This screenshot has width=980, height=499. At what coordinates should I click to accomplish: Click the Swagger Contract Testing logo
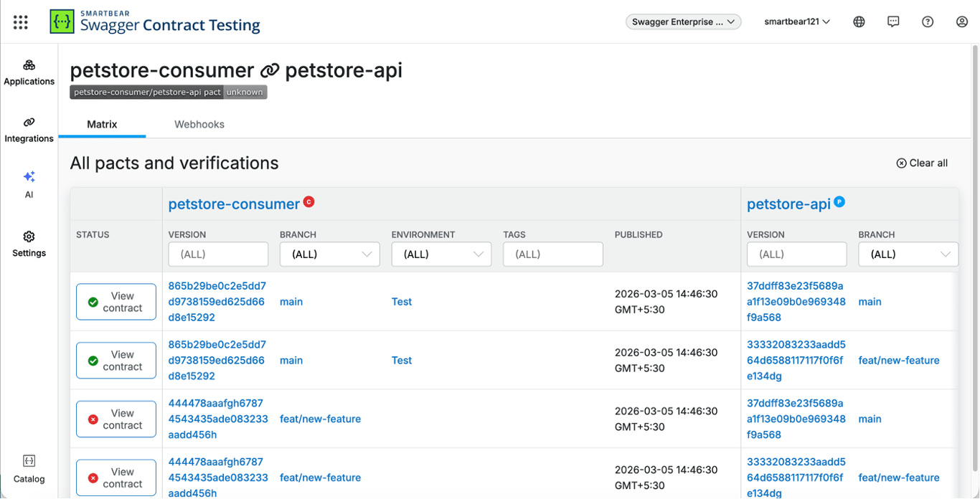click(x=155, y=22)
